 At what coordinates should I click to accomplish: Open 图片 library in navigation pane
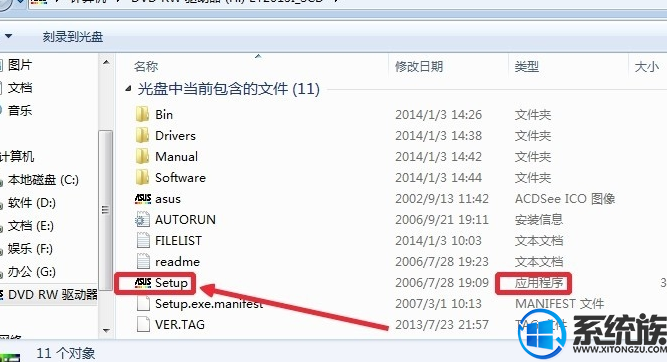coord(20,65)
